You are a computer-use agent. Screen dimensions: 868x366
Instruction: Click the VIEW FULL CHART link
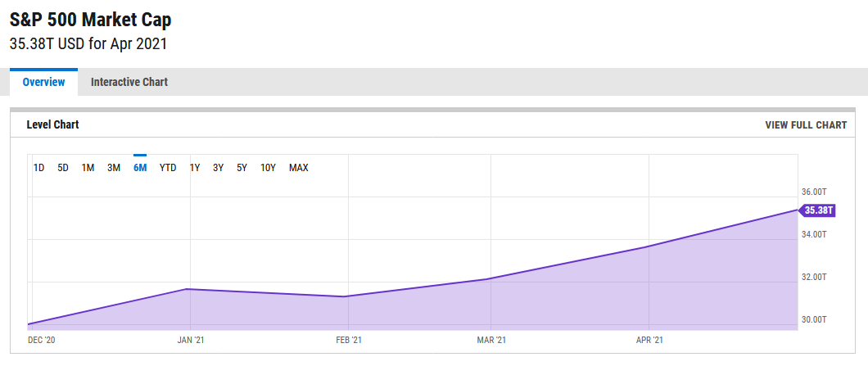pyautogui.click(x=806, y=125)
